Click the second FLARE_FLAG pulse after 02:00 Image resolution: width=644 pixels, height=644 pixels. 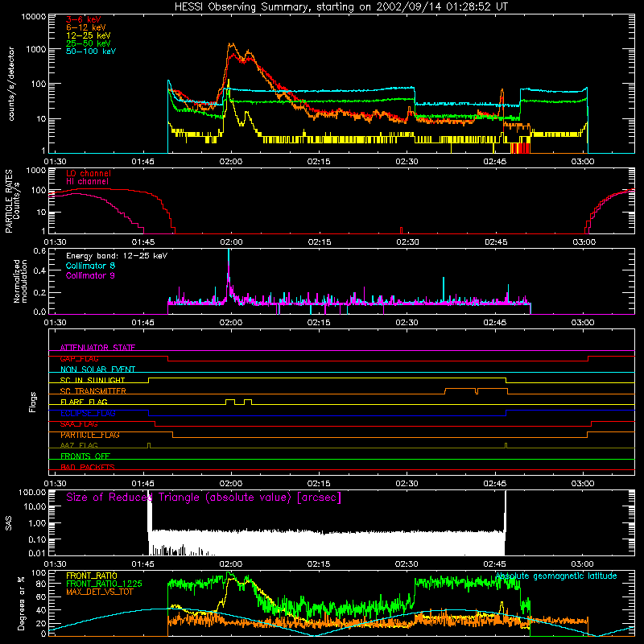(248, 402)
